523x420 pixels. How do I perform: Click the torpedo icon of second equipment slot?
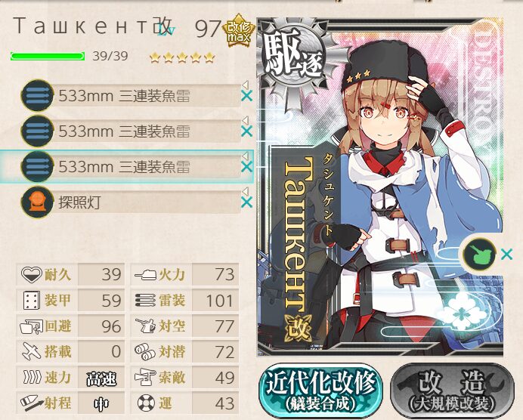pyautogui.click(x=37, y=131)
